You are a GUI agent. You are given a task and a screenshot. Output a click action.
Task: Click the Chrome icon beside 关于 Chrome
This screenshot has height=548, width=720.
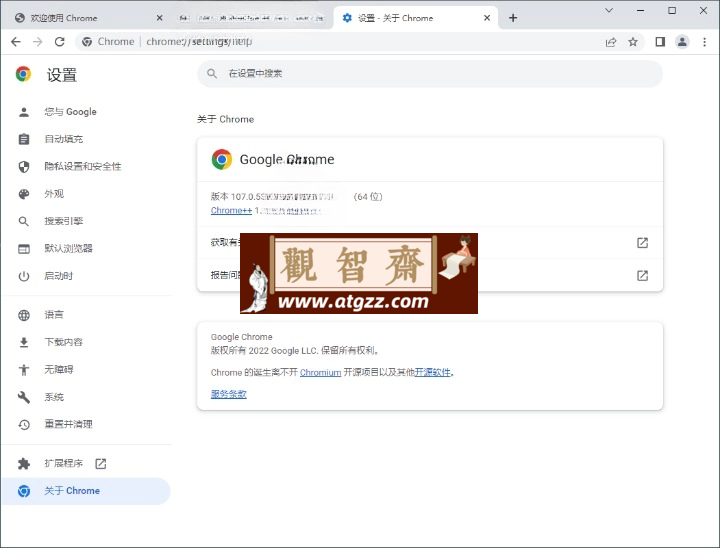[24, 491]
